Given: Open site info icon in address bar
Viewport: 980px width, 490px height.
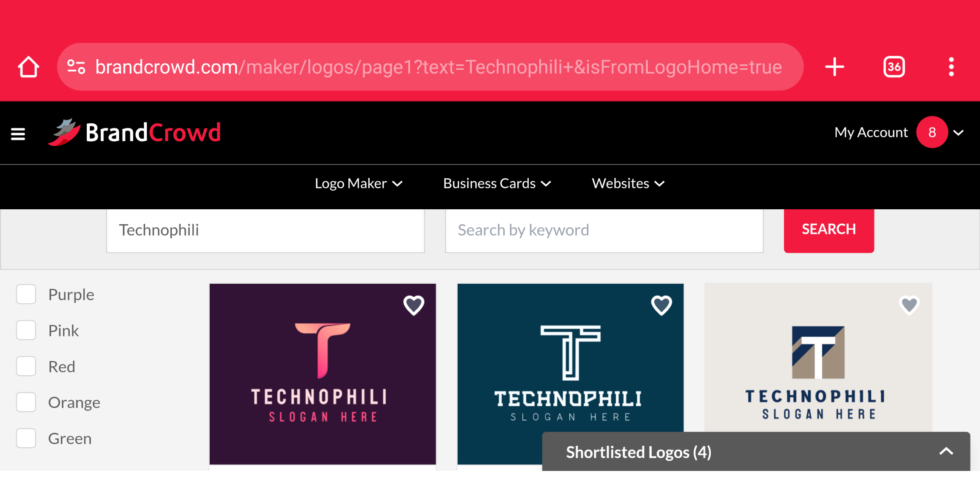Looking at the screenshot, I should pyautogui.click(x=77, y=67).
